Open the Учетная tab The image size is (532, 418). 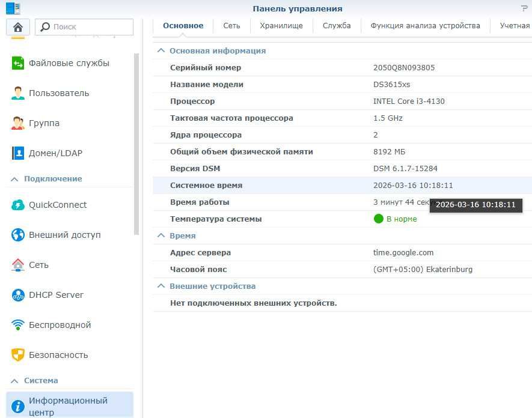tap(514, 26)
